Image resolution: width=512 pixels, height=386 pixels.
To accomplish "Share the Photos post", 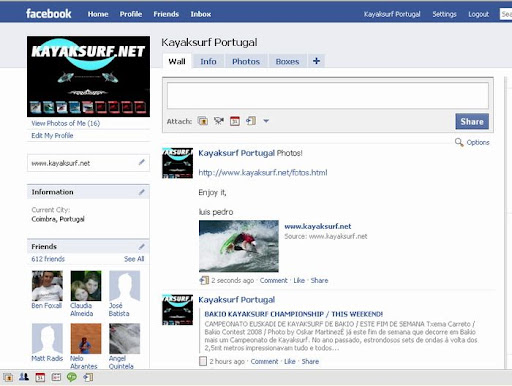I will 319,280.
